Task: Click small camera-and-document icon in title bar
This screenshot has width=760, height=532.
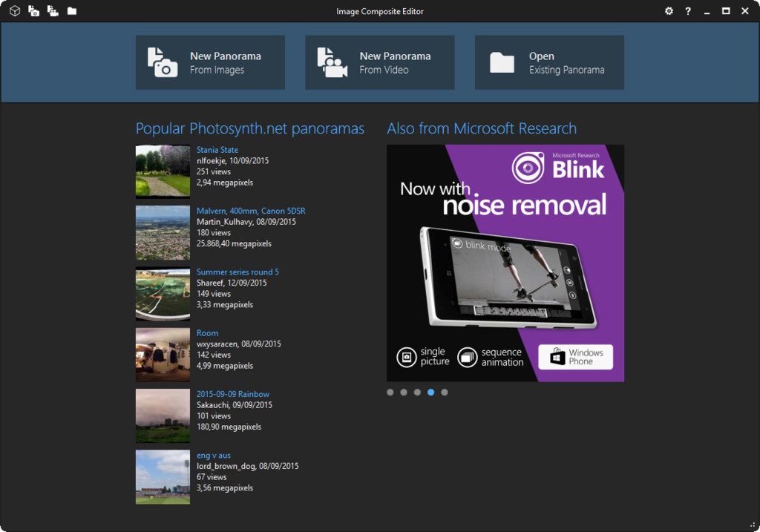Action: coord(34,11)
